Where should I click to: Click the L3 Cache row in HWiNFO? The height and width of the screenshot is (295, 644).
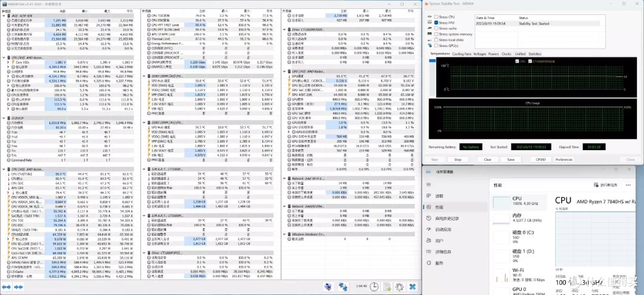pos(67,272)
